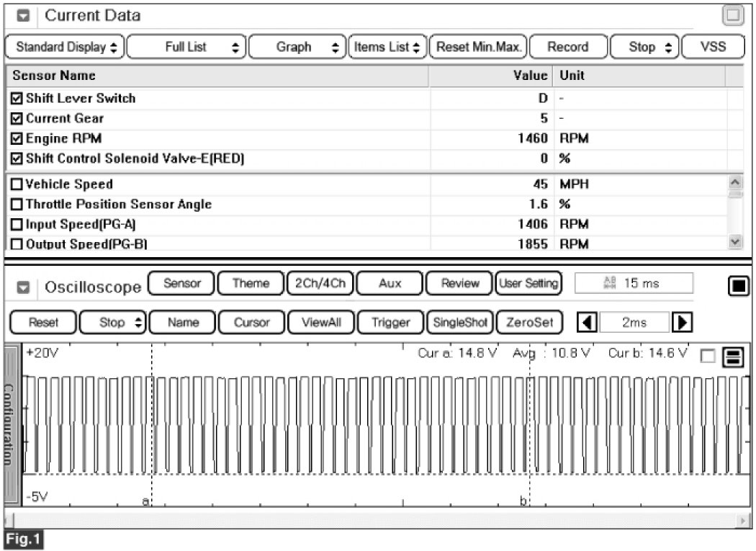Open the Full List dropdown
This screenshot has height=551, width=756.
tap(186, 47)
